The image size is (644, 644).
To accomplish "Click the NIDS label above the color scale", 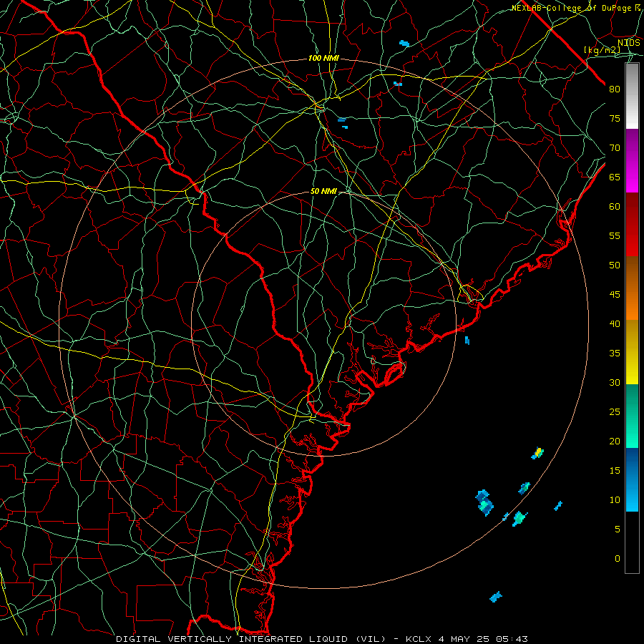I will [x=629, y=43].
